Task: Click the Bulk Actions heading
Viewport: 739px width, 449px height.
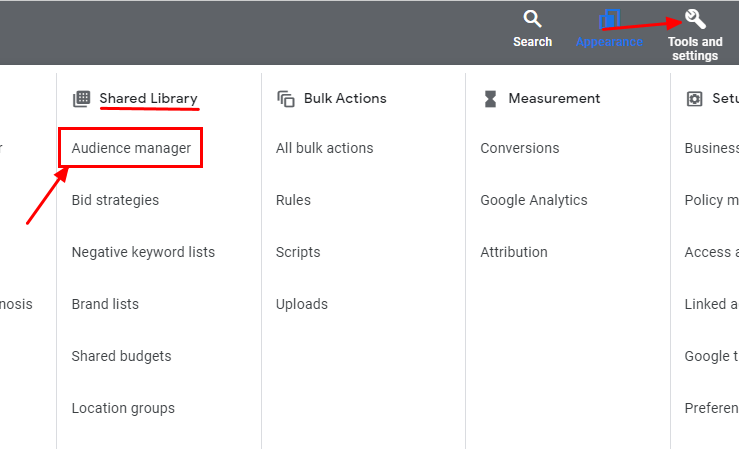Action: (345, 98)
